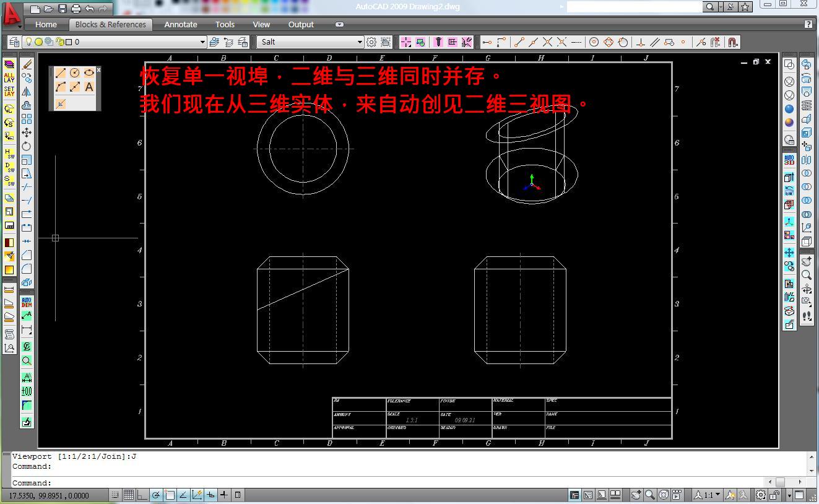Select the Text 'A' tool in floating palette
This screenshot has width=819, height=504.
tap(89, 87)
